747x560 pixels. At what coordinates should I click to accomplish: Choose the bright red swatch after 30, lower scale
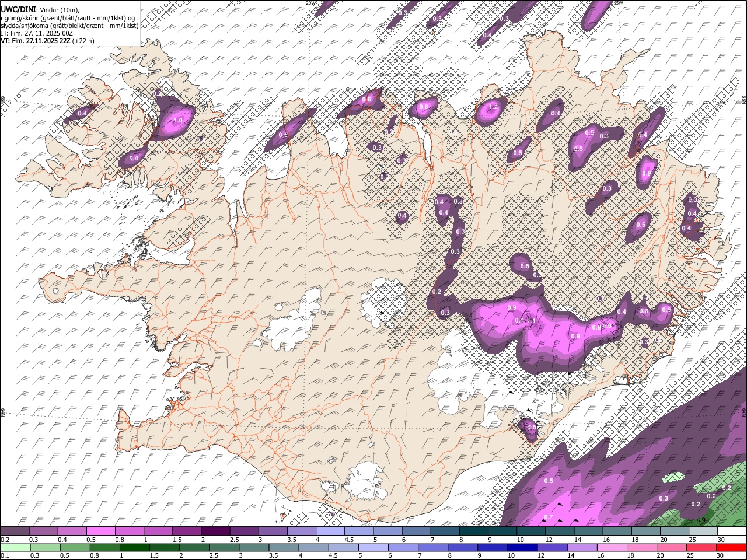click(732, 547)
